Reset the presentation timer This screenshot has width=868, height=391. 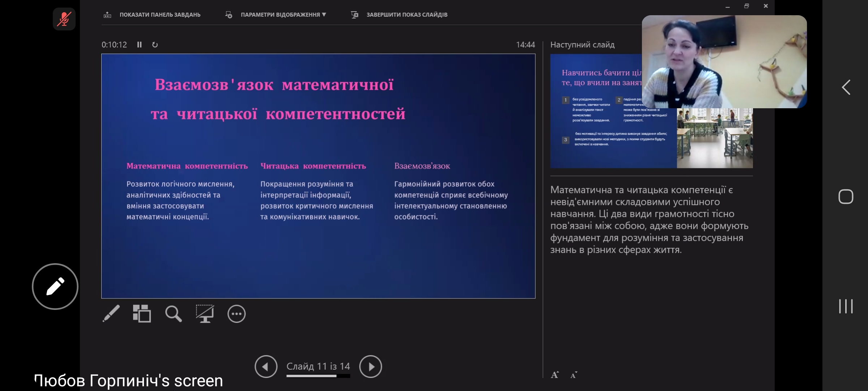tap(155, 45)
